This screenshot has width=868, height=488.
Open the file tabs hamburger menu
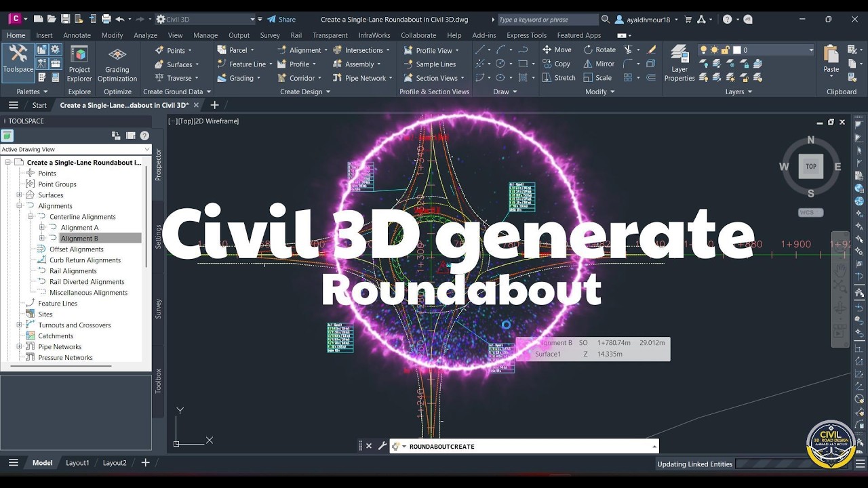click(x=14, y=105)
